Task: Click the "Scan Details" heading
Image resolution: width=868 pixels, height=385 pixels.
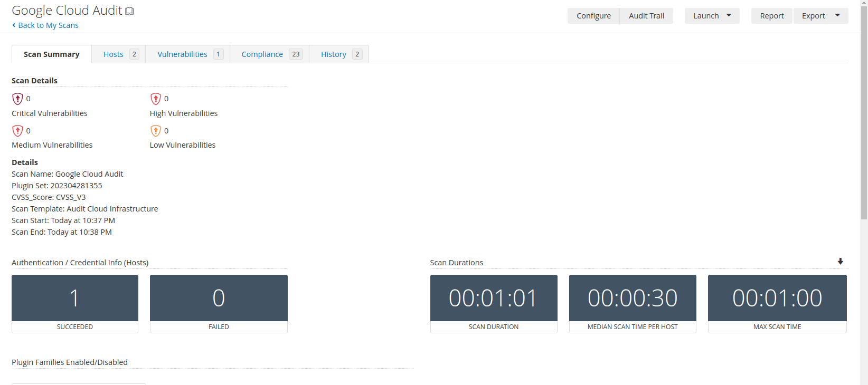Action: pyautogui.click(x=34, y=81)
